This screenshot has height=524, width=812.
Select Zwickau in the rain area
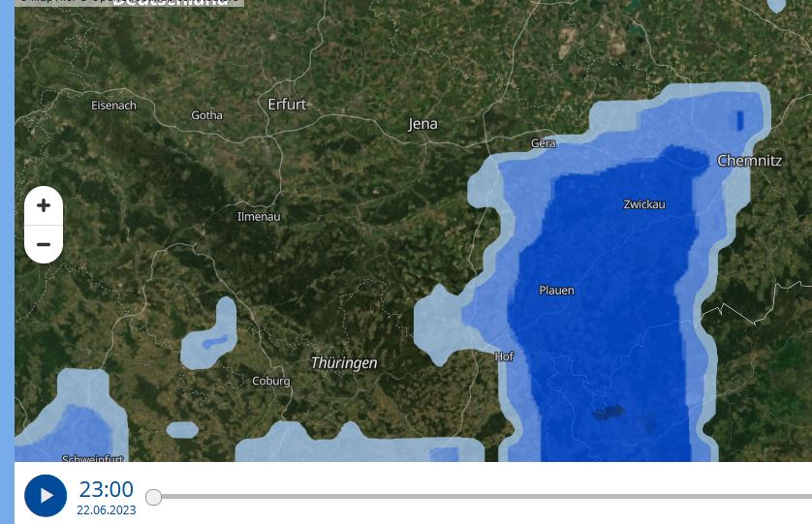click(x=644, y=204)
